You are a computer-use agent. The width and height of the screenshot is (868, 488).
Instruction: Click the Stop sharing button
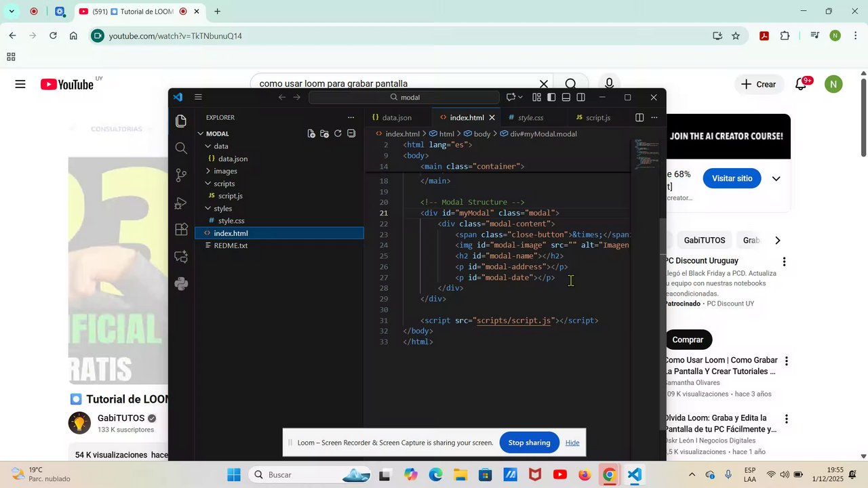click(529, 443)
